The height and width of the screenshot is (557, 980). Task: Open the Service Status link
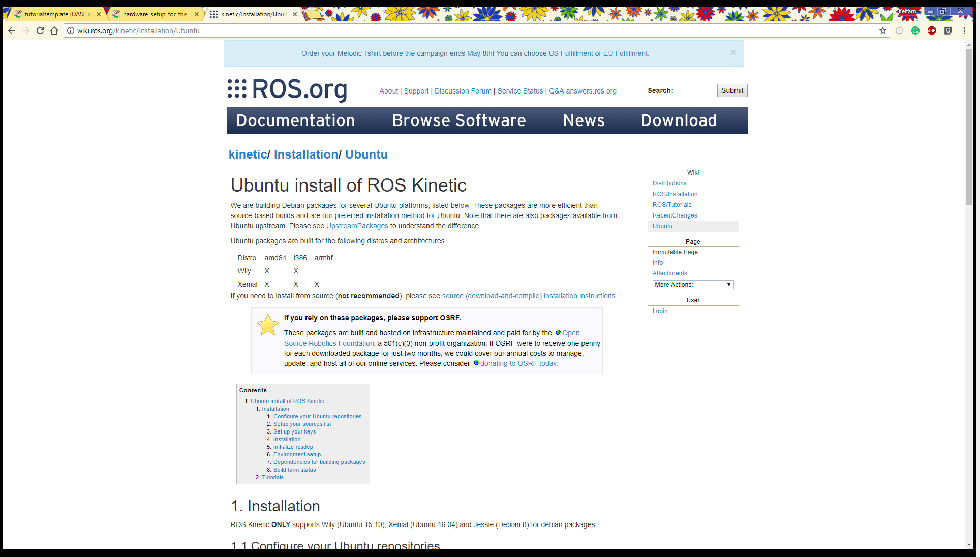click(520, 91)
